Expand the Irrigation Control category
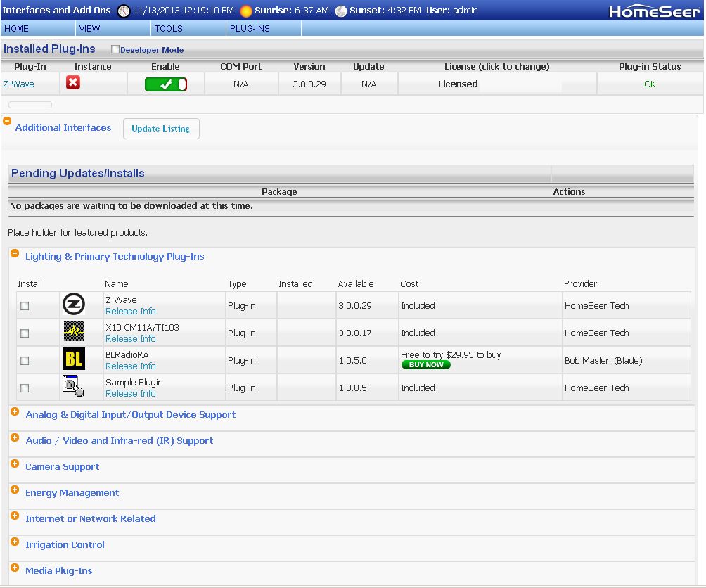Screen dimensions: 706x588 point(15,541)
